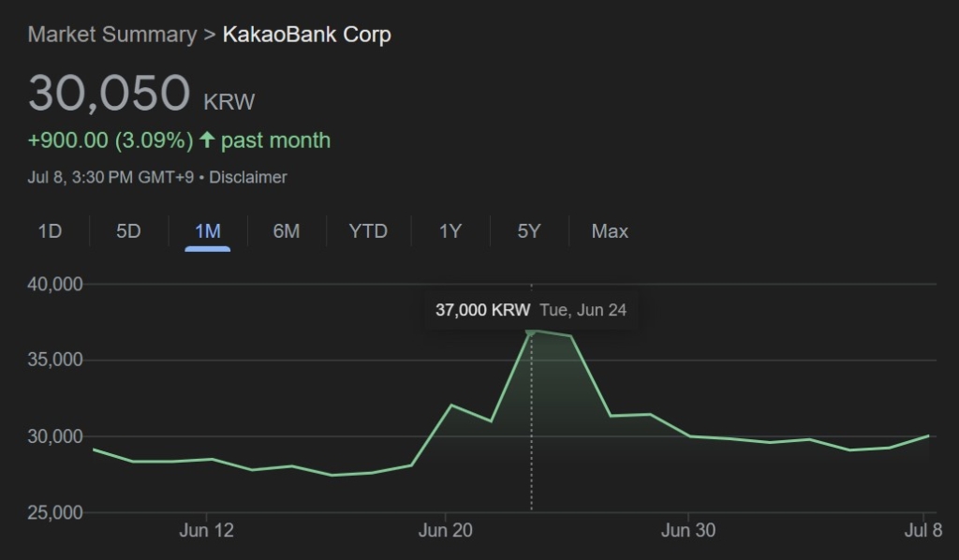Select the currently active 1M tab
959x560 pixels.
coord(205,230)
